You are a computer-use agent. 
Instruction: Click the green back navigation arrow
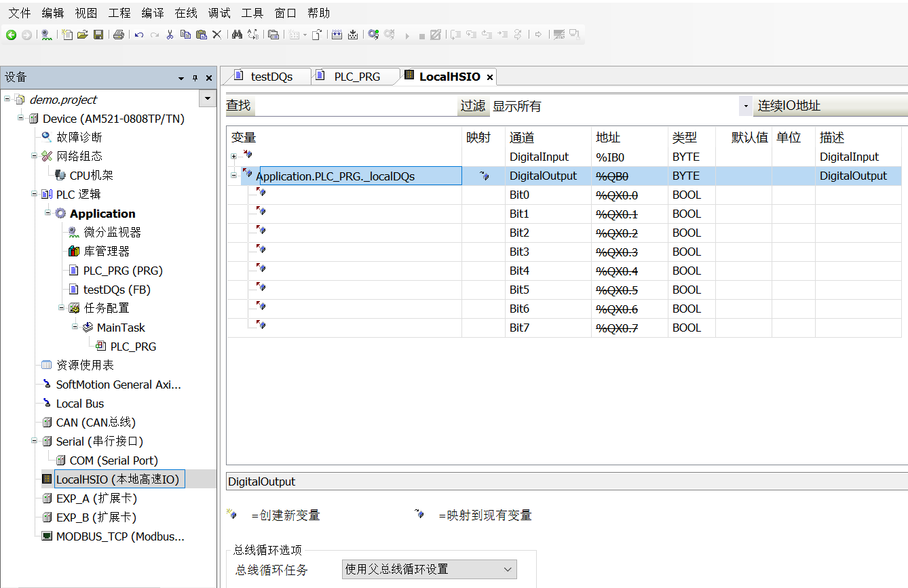point(12,35)
